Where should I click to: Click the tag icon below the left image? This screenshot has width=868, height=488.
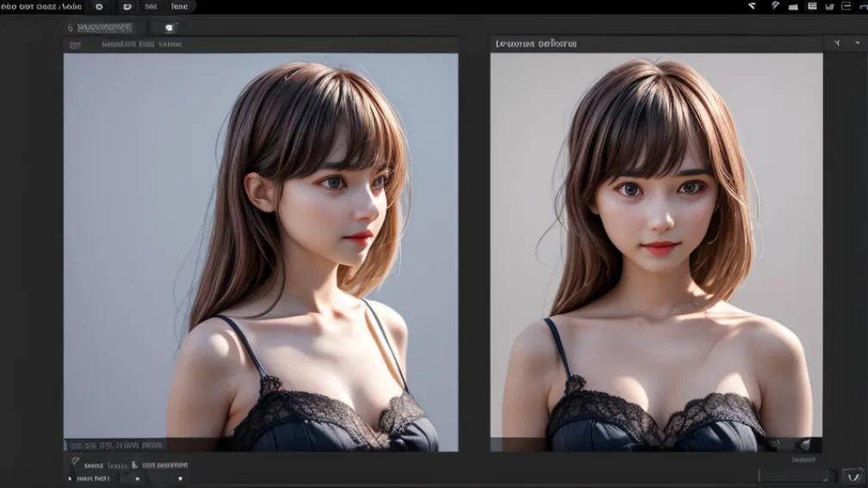click(x=75, y=461)
